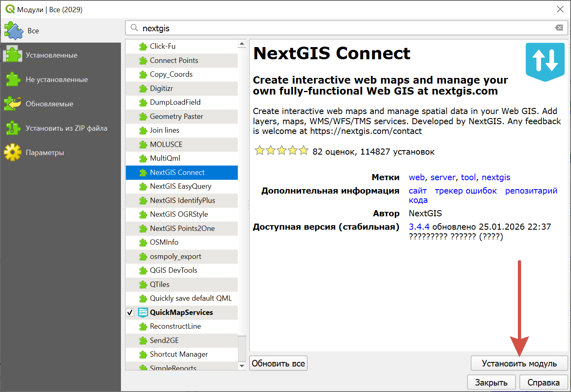Click the NextGIS Connect logo icon
This screenshot has height=392, width=571.
545,61
